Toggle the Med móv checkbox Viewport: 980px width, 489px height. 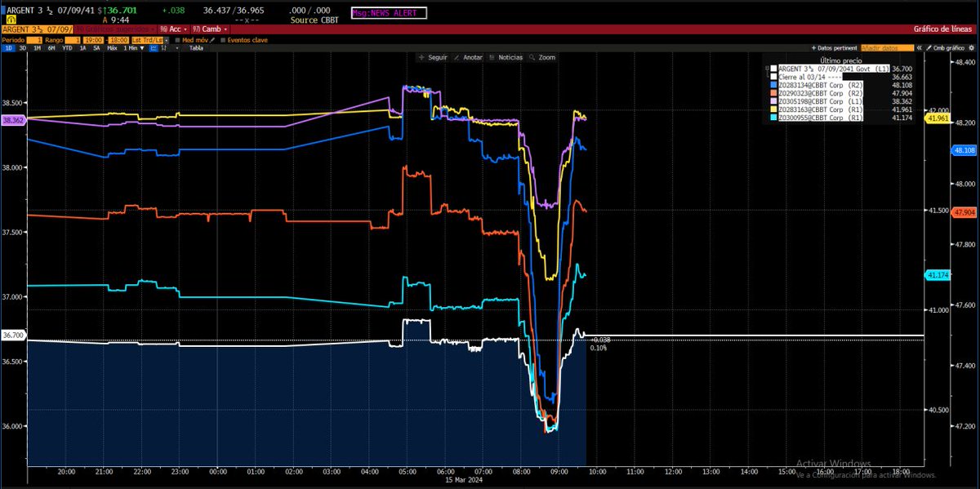click(x=178, y=40)
